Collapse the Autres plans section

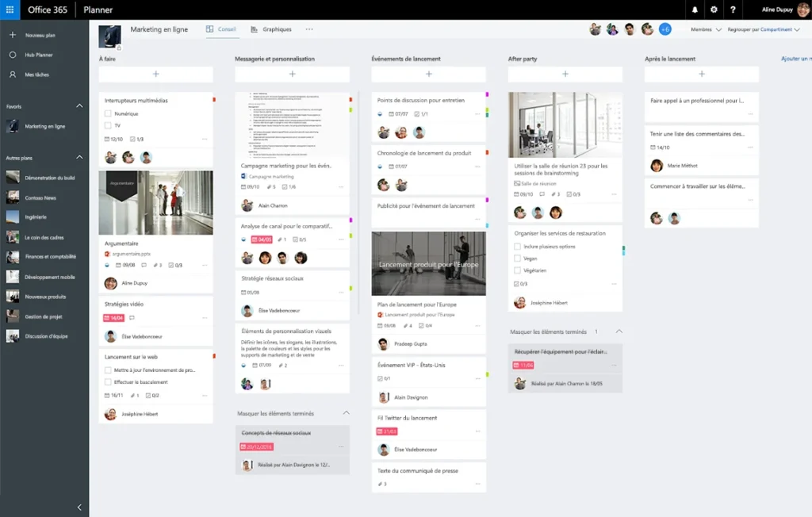79,157
